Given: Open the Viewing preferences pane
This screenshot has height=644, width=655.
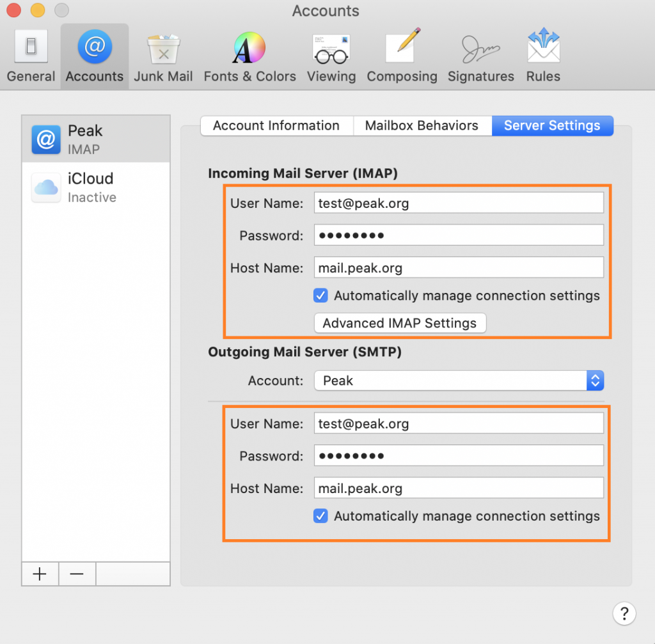Looking at the screenshot, I should [331, 56].
